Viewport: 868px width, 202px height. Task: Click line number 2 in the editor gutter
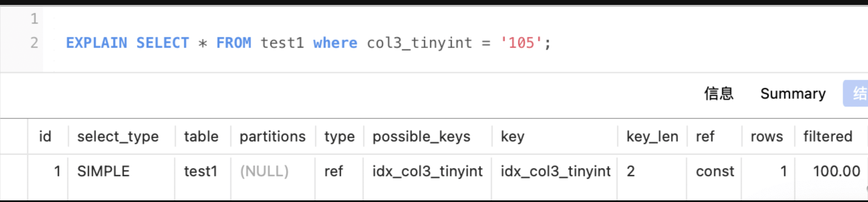[x=34, y=43]
